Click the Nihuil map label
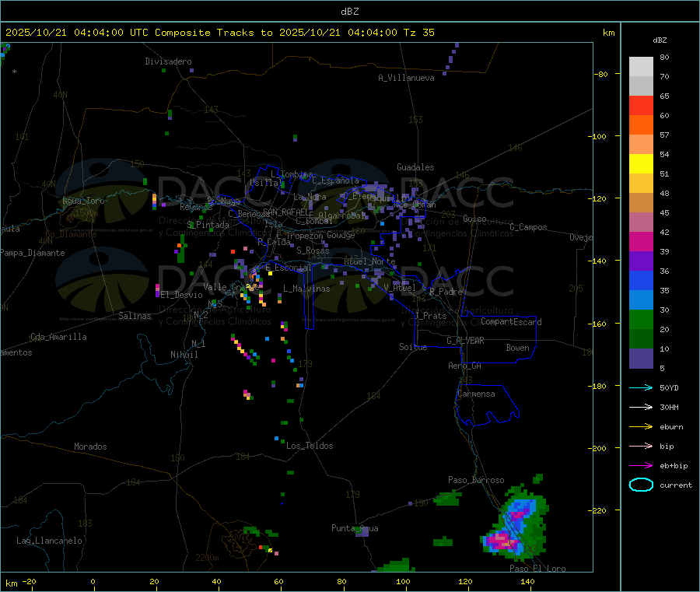Image resolution: width=700 pixels, height=592 pixels. 184,355
